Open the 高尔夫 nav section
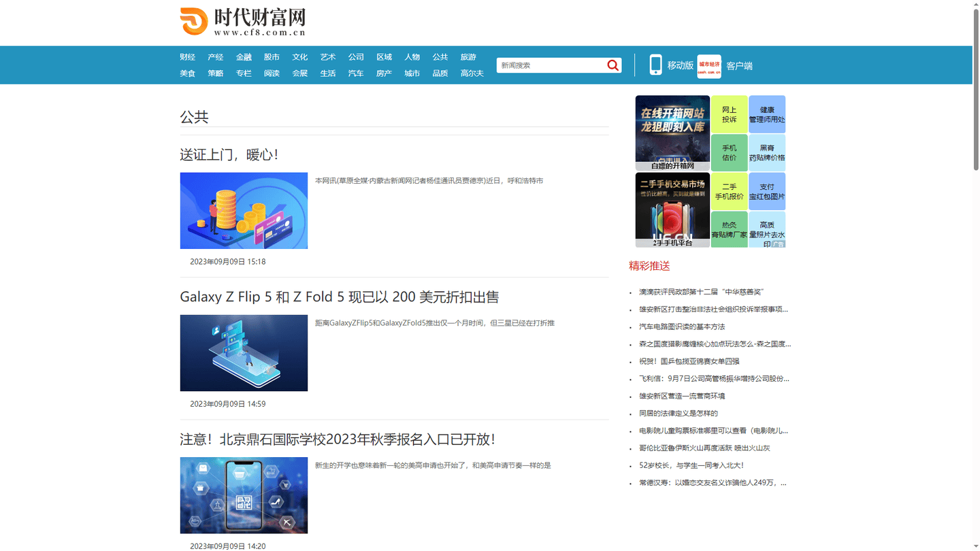The image size is (980, 551). [x=472, y=73]
